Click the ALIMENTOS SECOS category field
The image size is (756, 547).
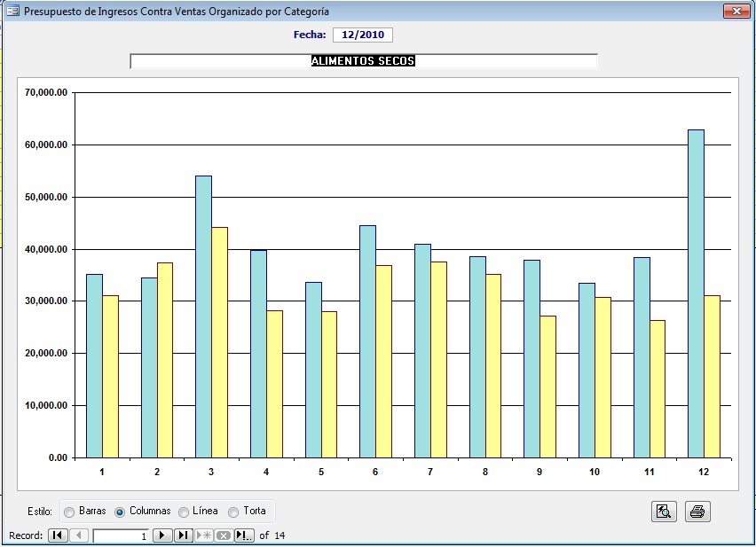(364, 61)
